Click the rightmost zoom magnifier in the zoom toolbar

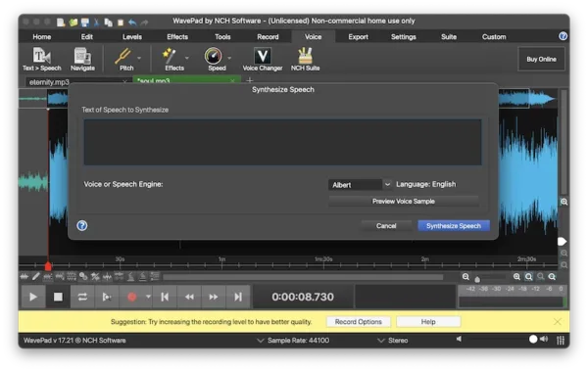[x=552, y=277]
